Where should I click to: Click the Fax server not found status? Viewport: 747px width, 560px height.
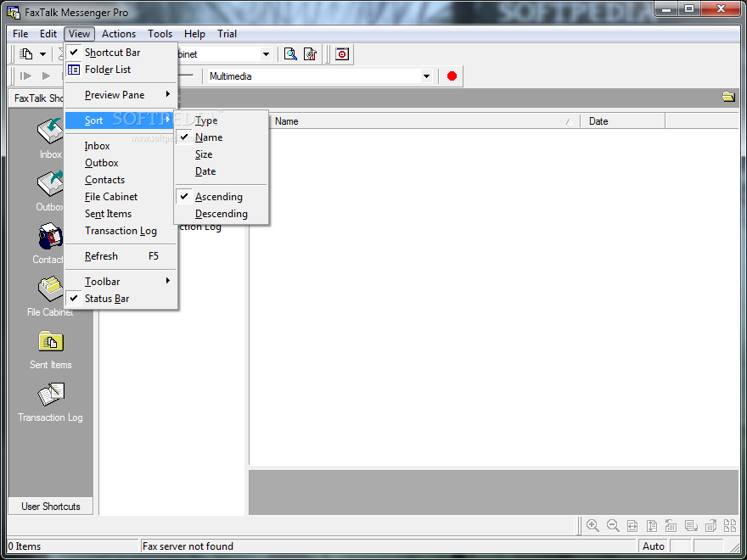point(188,546)
